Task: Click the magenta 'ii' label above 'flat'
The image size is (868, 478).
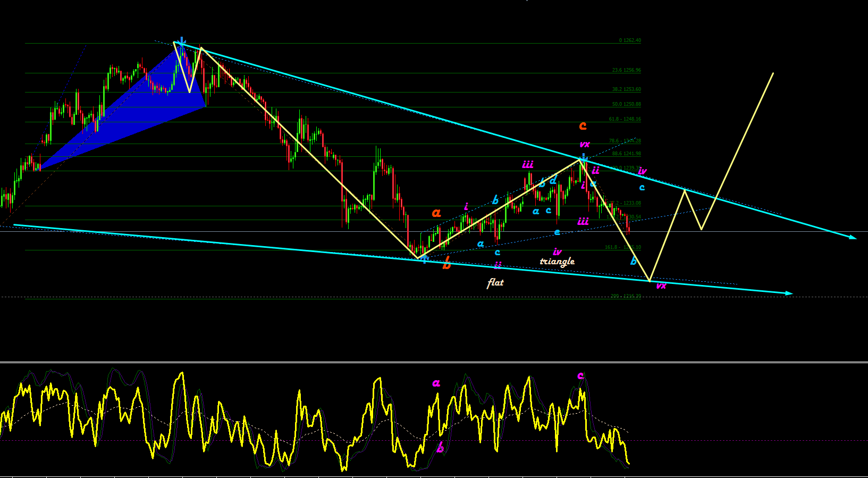Action: pos(498,264)
